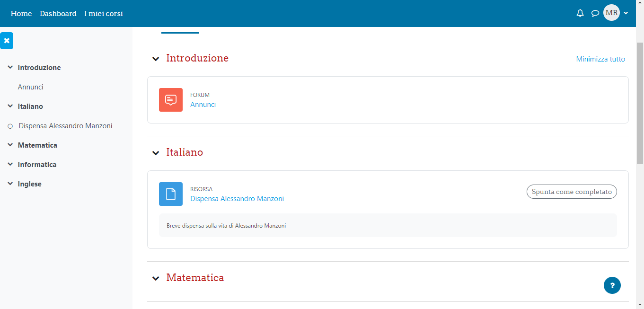Collapse Introduzione section in sidebar
This screenshot has width=644, height=309.
click(10, 68)
